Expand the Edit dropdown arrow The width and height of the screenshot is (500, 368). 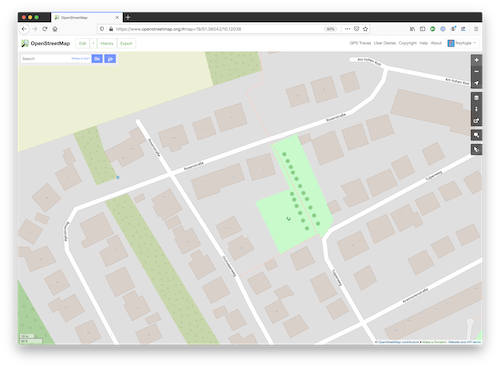tap(93, 43)
